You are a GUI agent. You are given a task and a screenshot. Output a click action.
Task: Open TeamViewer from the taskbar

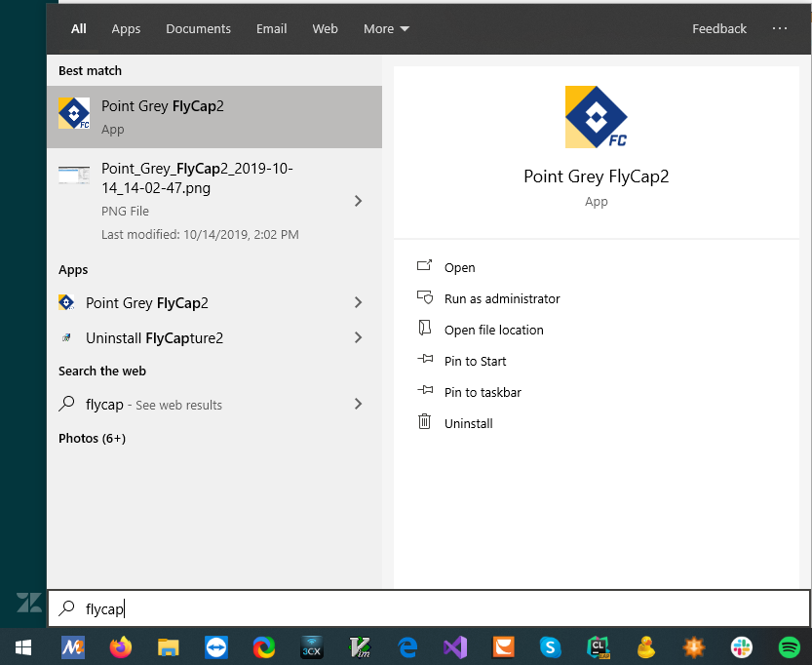[x=216, y=647]
